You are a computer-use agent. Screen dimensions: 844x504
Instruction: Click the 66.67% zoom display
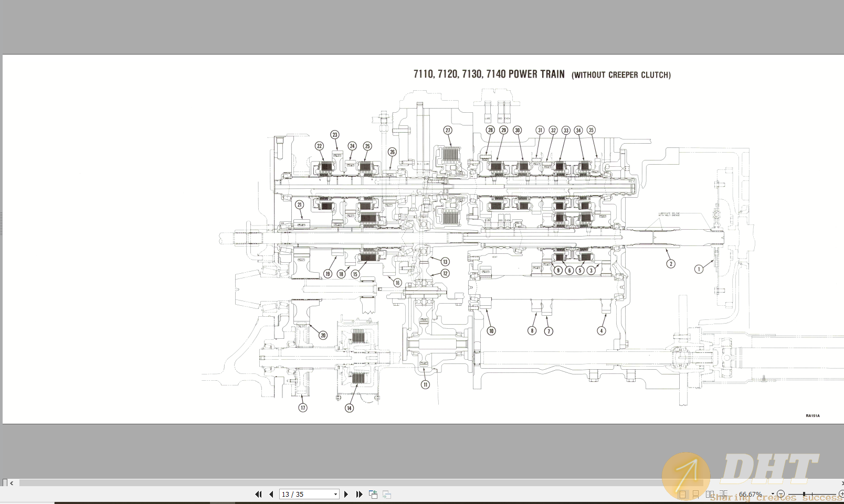(x=751, y=494)
